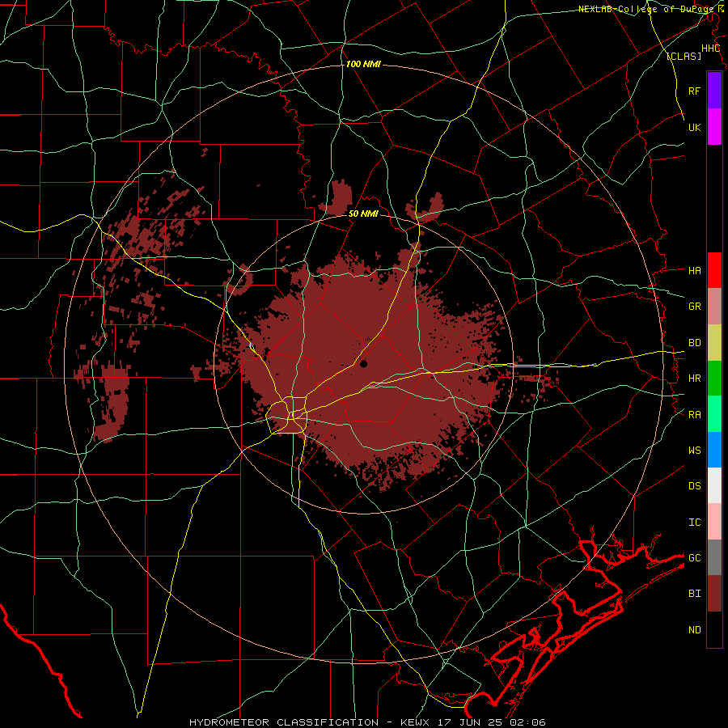This screenshot has height=728, width=728.
Task: Click the RF legend label
Action: click(x=694, y=91)
